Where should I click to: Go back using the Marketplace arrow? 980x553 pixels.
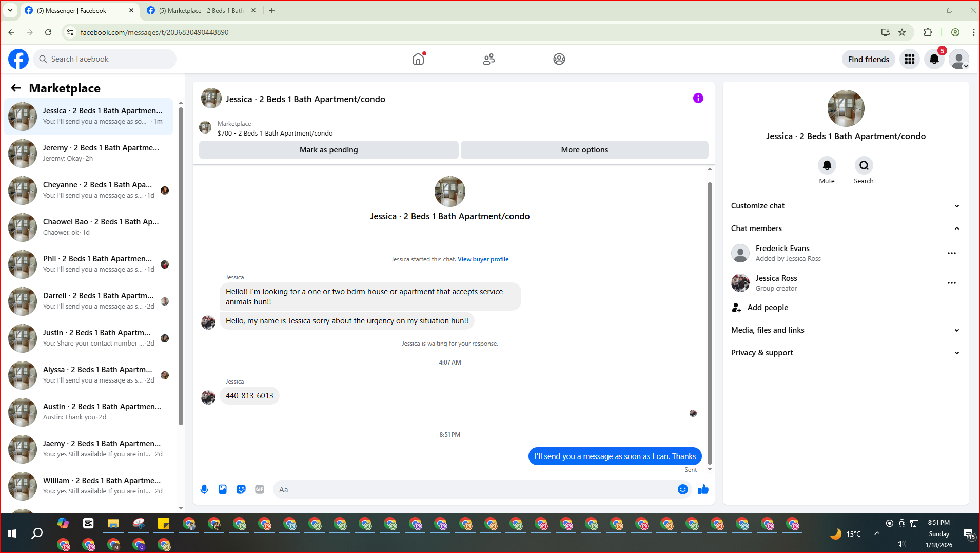16,88
